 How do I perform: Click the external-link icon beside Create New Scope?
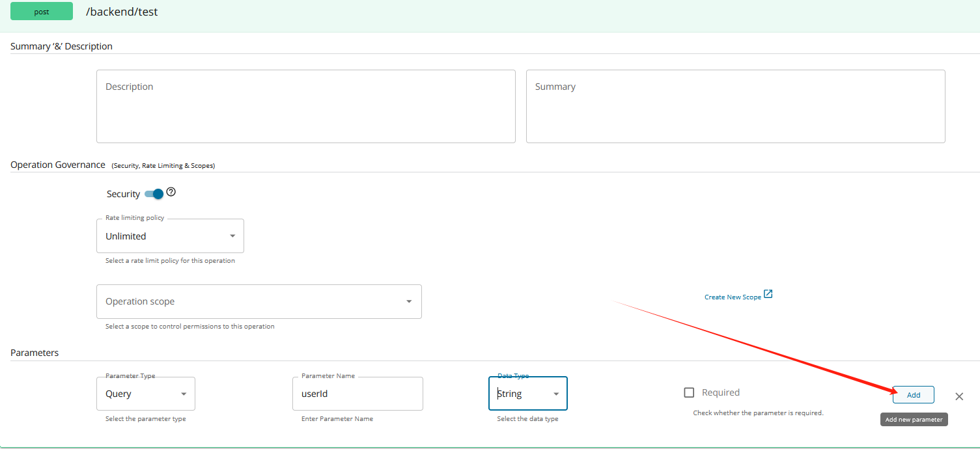click(768, 294)
